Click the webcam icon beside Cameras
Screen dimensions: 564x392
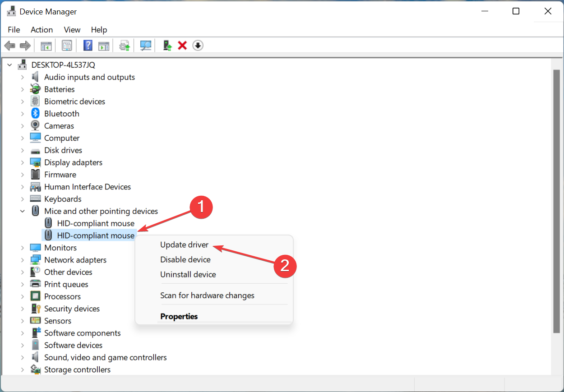35,126
